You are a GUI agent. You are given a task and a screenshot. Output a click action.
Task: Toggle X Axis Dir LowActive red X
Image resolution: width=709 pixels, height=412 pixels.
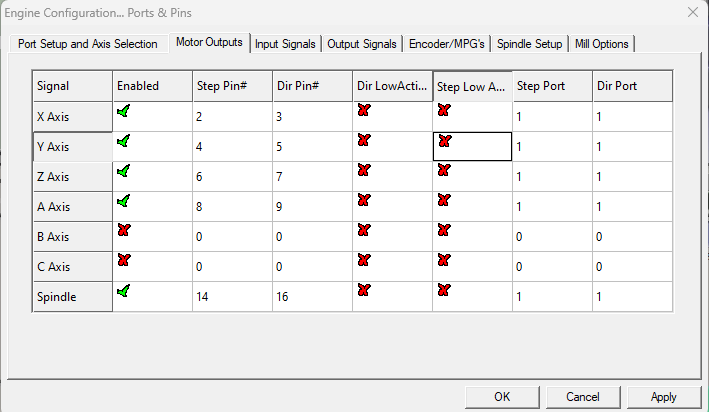coord(363,111)
